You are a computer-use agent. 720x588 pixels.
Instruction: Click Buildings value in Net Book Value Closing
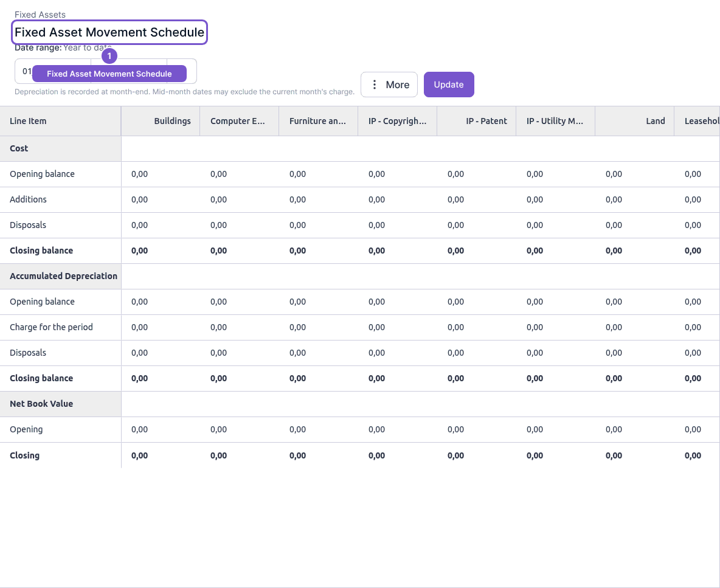click(140, 455)
